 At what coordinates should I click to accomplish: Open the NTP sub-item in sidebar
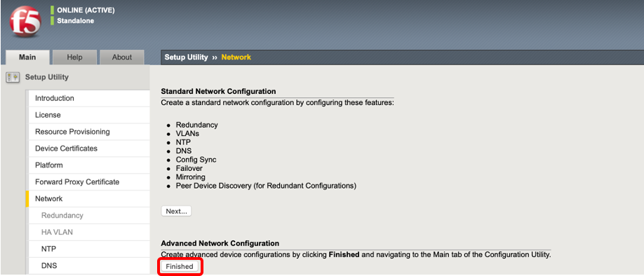pyautogui.click(x=89, y=249)
